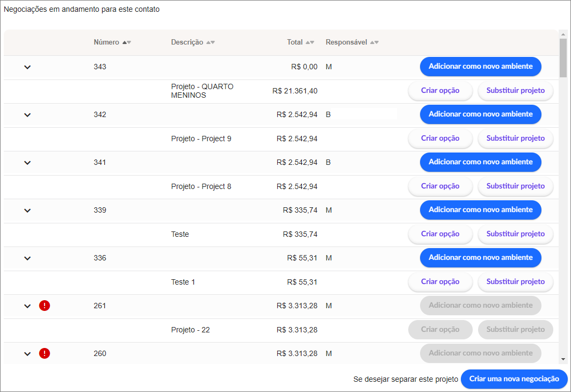
Task: Toggle the chevron for negotiation 341
Action: [x=28, y=162]
